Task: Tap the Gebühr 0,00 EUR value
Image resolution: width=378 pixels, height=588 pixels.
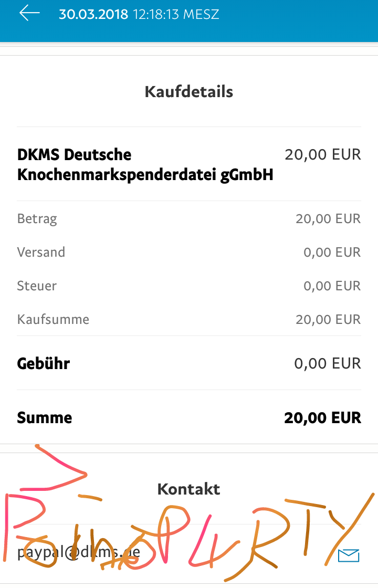Action: [x=328, y=363]
